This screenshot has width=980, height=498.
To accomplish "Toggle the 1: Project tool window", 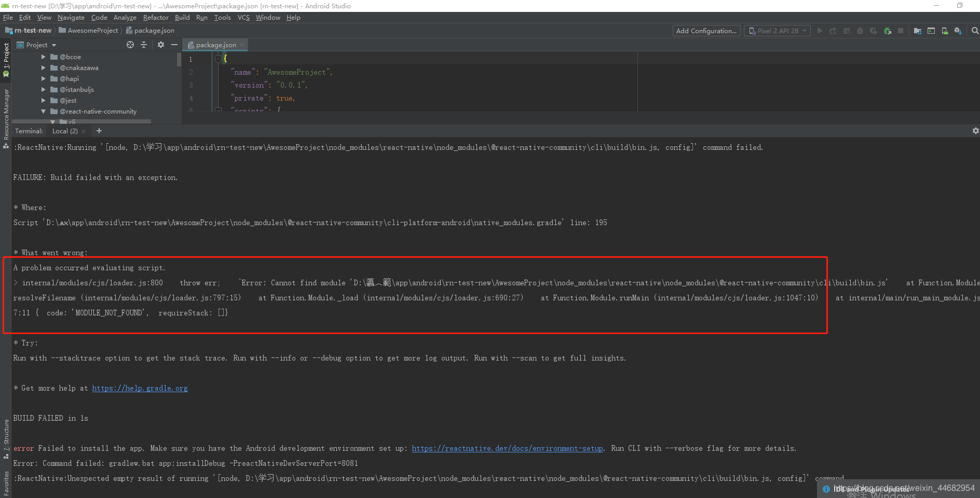I will coord(6,60).
